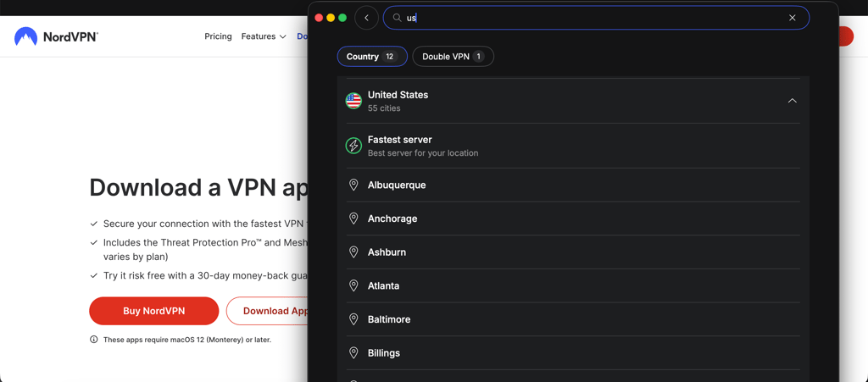Select the Atlanta city row

pyautogui.click(x=573, y=285)
